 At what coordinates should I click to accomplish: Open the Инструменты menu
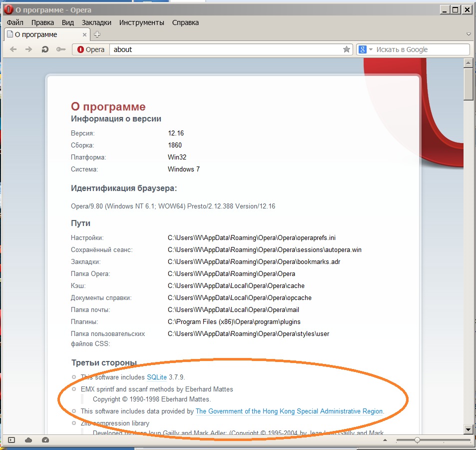click(x=141, y=22)
